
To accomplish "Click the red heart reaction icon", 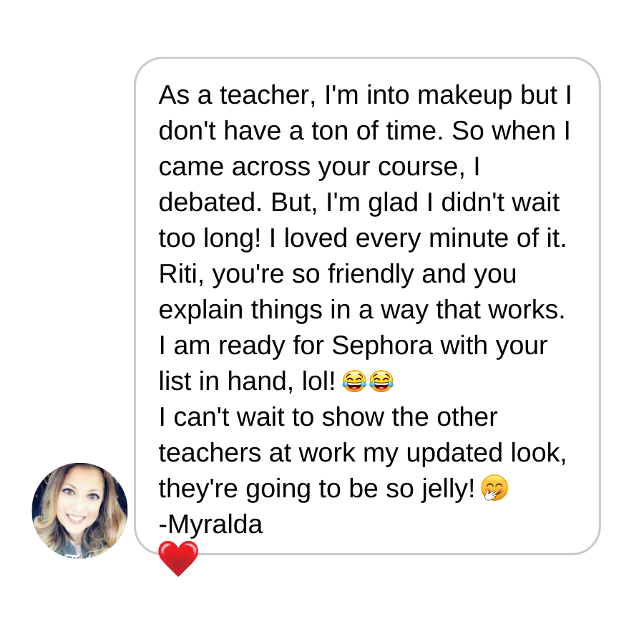I will [178, 559].
